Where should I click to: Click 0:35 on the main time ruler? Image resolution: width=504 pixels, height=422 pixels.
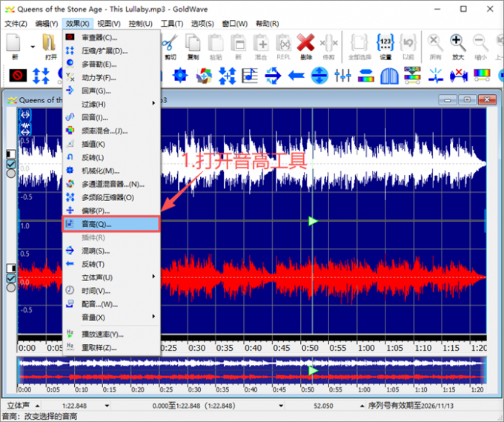[x=225, y=348]
